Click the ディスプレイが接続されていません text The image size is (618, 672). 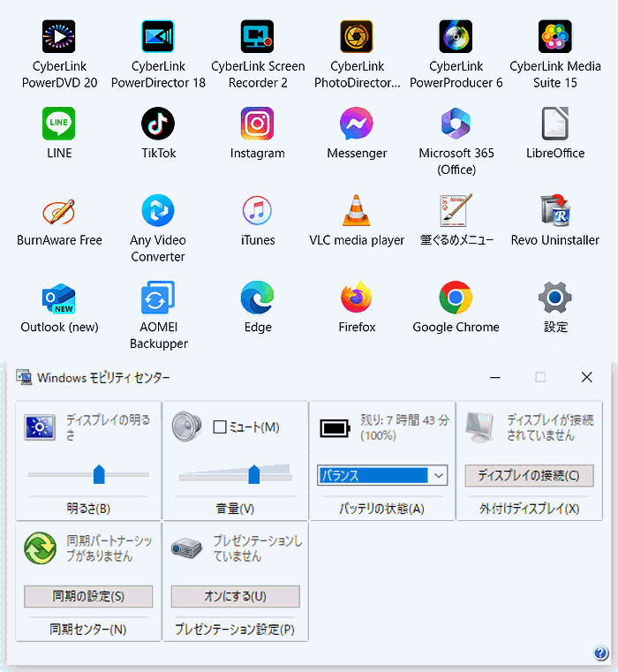[x=550, y=427]
